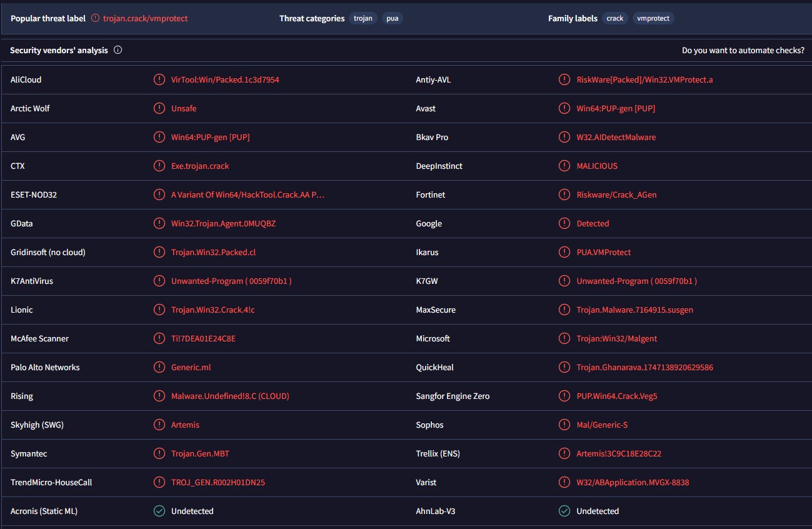Click Riskware/Crack_AGen detection text

click(616, 194)
